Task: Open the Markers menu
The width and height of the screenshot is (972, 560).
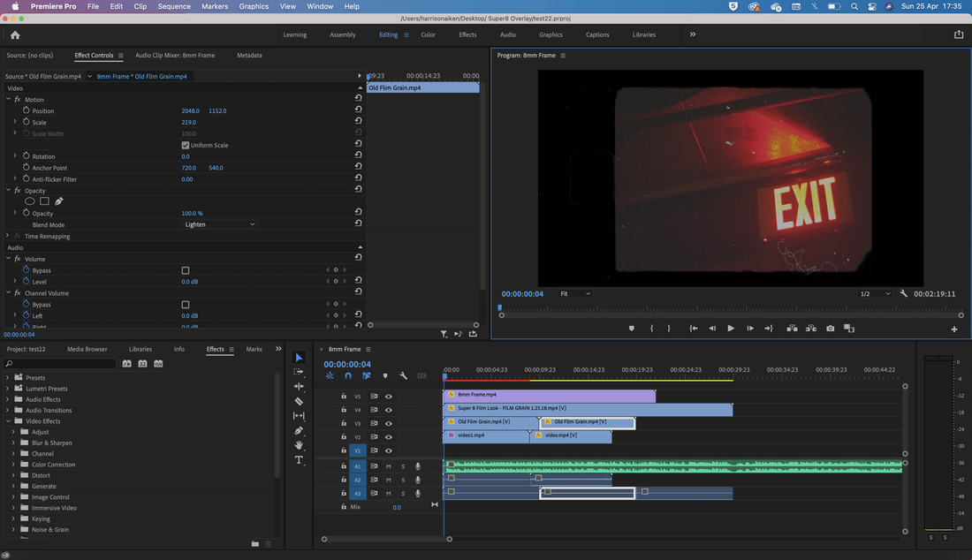Action: pyautogui.click(x=215, y=6)
